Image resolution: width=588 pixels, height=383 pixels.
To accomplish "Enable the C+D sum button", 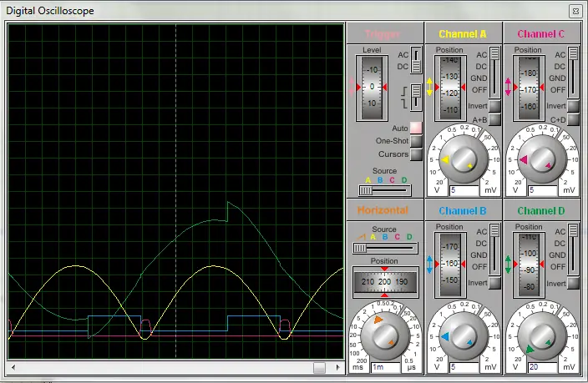I will (x=573, y=119).
